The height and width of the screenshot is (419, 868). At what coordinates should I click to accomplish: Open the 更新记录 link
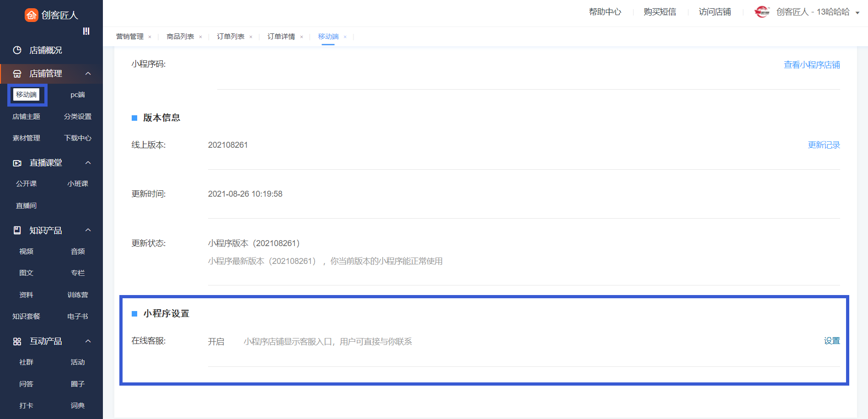coord(824,145)
